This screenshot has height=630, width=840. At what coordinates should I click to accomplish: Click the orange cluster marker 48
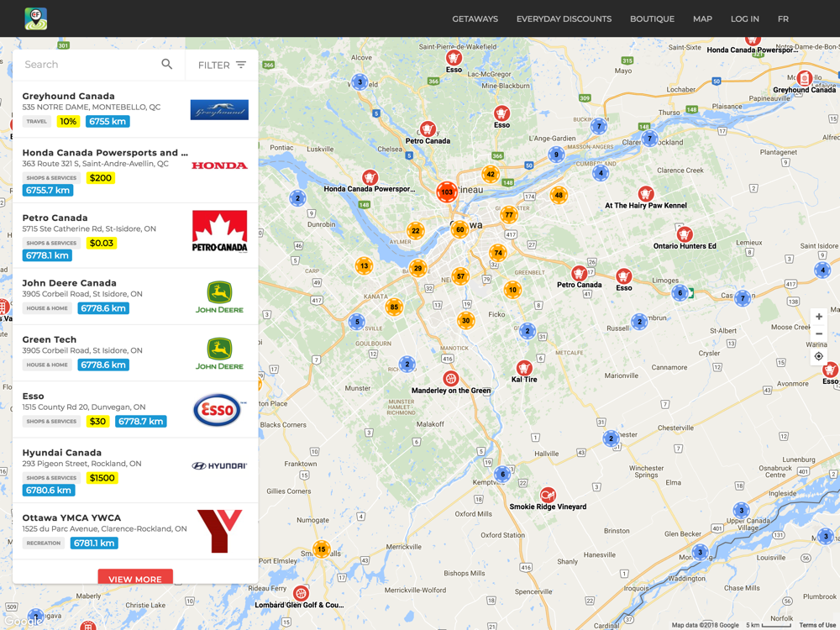pyautogui.click(x=559, y=195)
